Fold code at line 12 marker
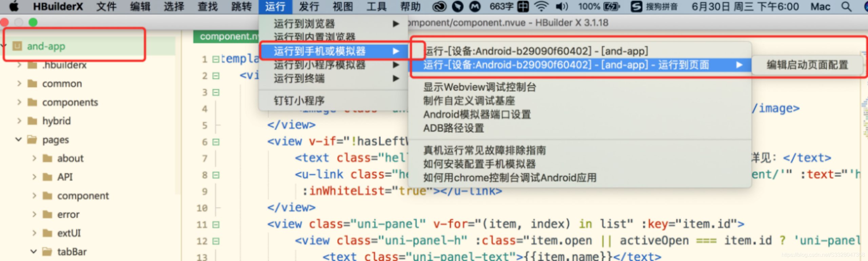Viewport: 868px width, 261px height. [216, 241]
